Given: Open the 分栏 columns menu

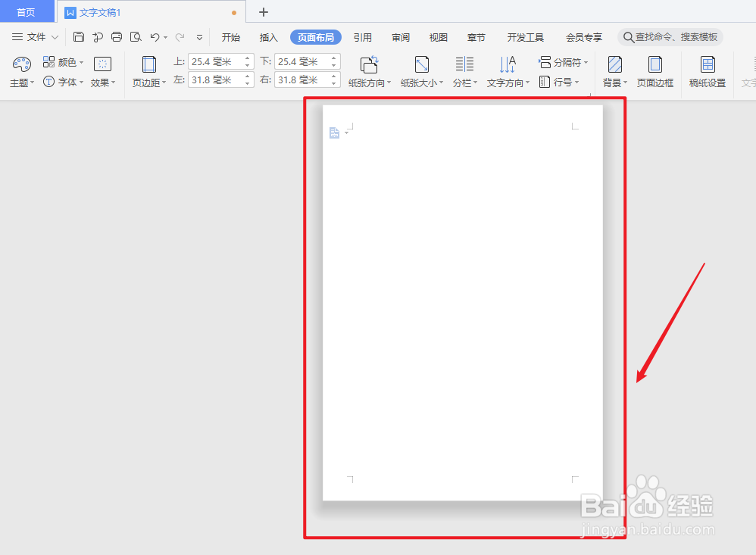Looking at the screenshot, I should click(465, 72).
